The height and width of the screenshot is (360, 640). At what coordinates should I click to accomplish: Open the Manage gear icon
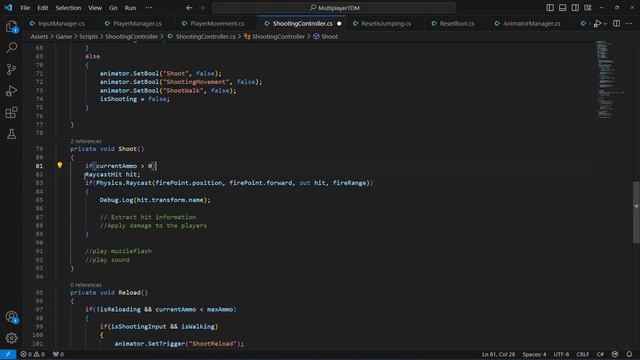coord(11,338)
